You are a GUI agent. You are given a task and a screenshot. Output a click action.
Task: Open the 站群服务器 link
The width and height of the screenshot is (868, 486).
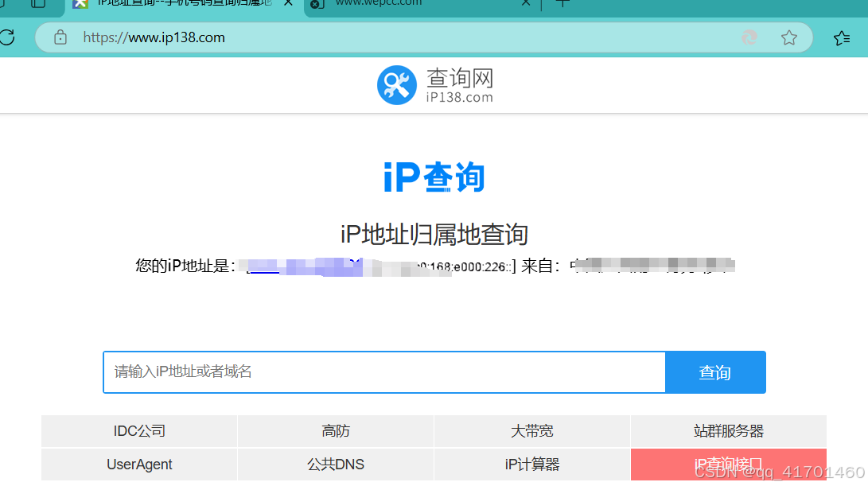(x=728, y=430)
